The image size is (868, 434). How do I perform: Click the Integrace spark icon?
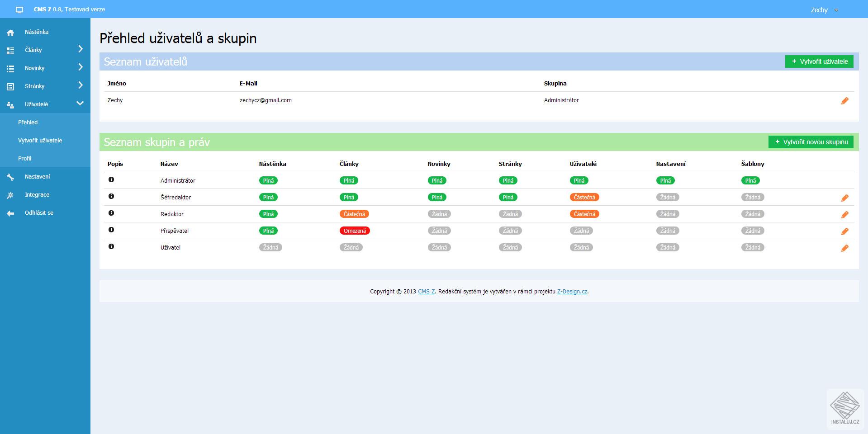[x=10, y=195]
